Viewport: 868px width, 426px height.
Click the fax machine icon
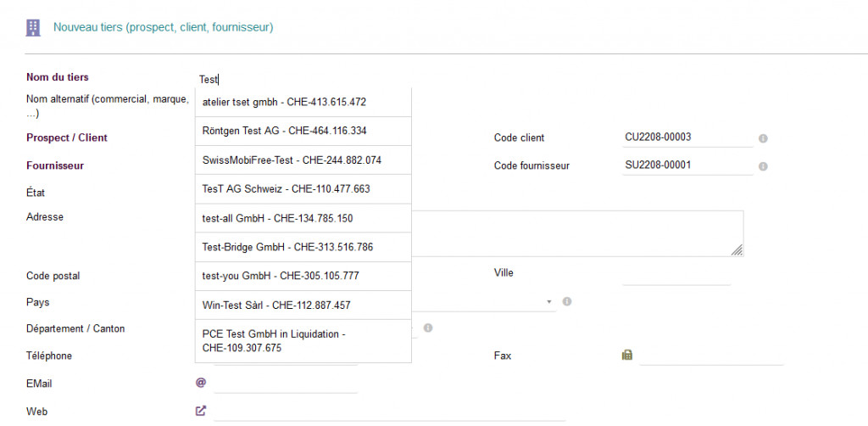pyautogui.click(x=627, y=356)
